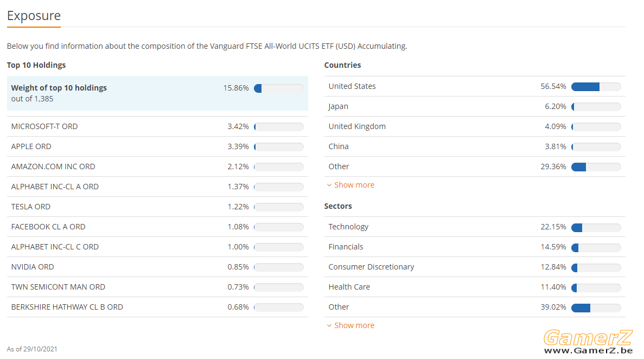Click the 6.20% Japan value
The width and height of the screenshot is (644, 359).
555,106
